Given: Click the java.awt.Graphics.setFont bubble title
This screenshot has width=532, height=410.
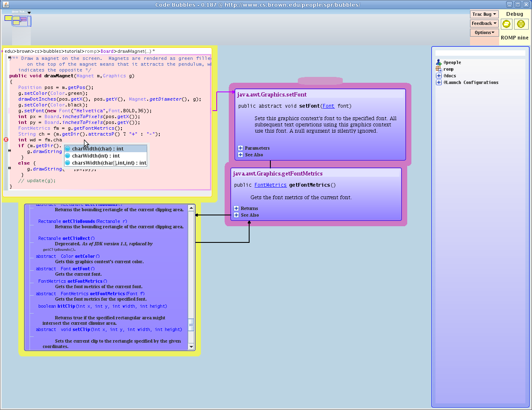Looking at the screenshot, I should 272,94.
